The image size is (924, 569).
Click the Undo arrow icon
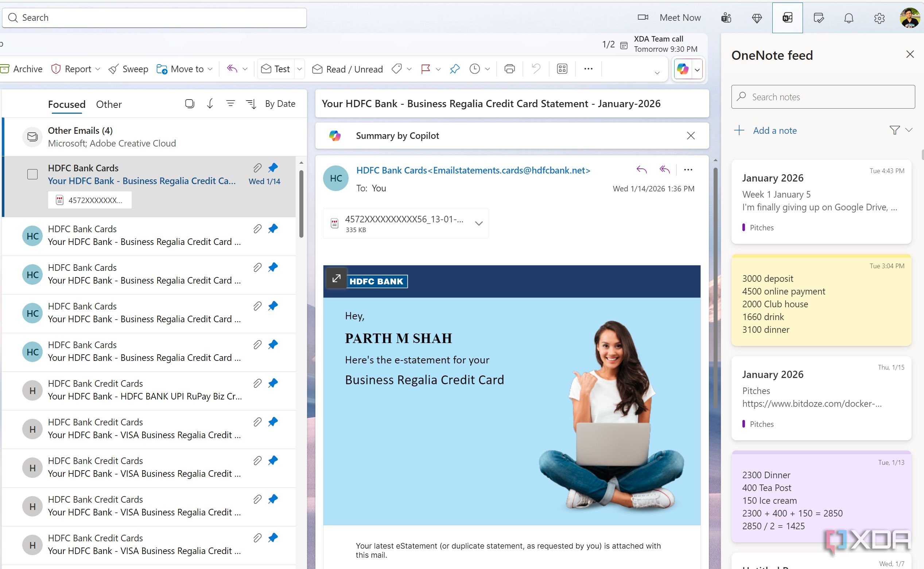click(536, 69)
